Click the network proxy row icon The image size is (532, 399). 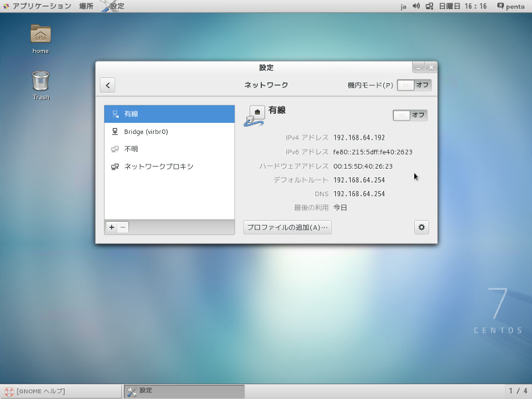(x=115, y=166)
